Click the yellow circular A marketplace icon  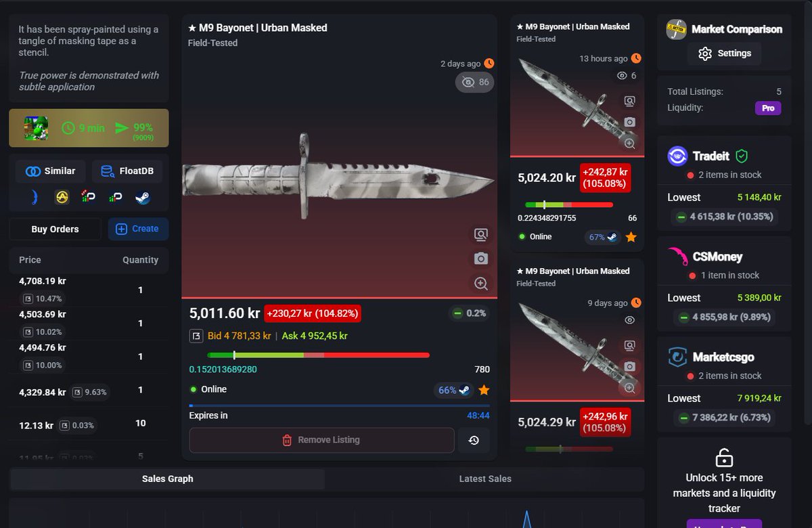(x=62, y=198)
